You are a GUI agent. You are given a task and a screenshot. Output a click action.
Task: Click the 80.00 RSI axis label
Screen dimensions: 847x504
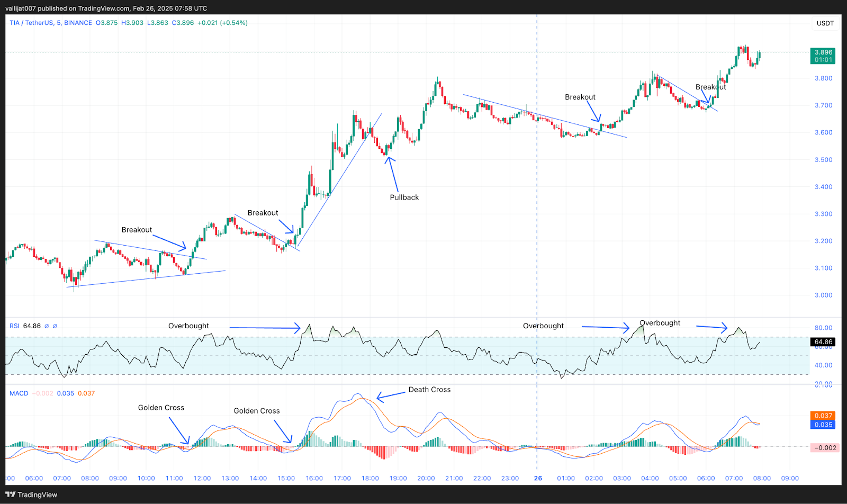(x=824, y=328)
